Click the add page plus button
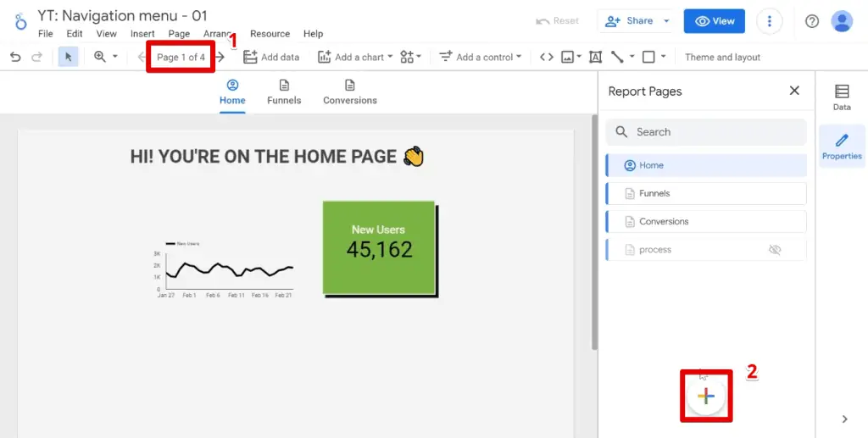 pos(706,396)
